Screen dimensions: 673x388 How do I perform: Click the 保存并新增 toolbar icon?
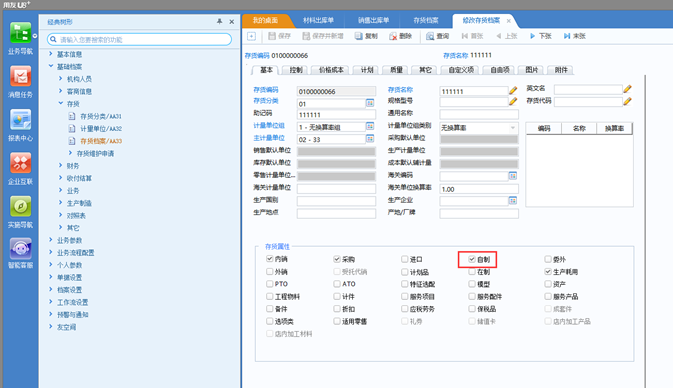coord(323,36)
